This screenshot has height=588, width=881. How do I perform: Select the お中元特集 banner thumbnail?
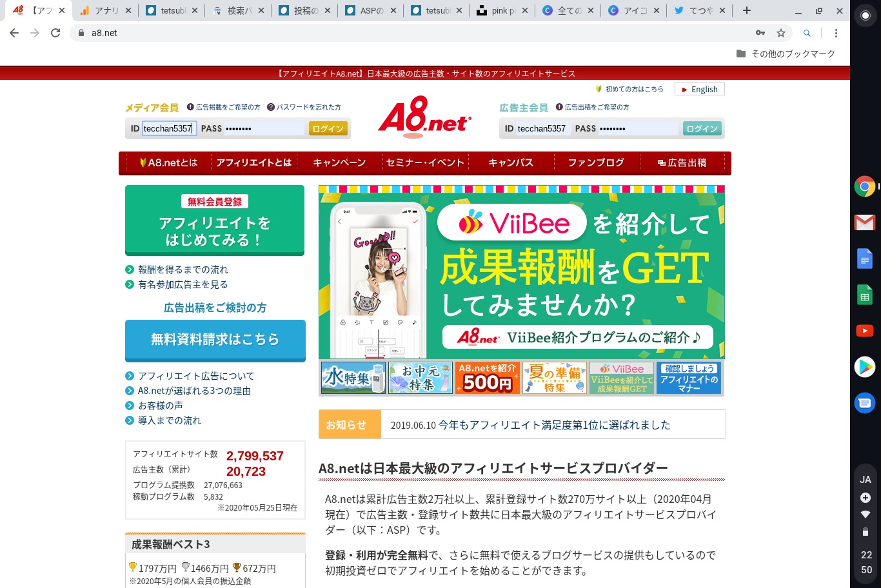(x=421, y=378)
